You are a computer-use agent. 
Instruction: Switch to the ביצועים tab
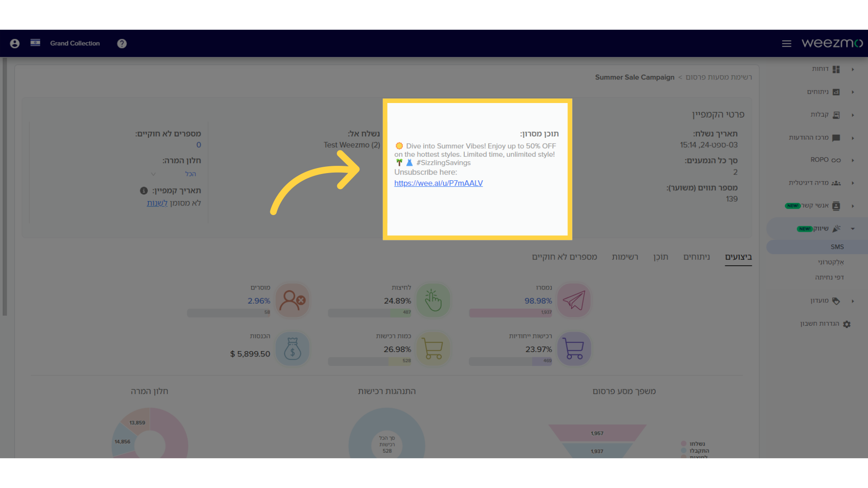point(738,257)
